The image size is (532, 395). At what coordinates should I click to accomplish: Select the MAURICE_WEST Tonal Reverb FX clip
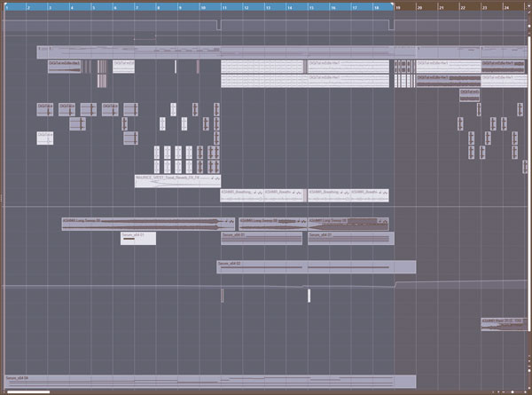178,181
